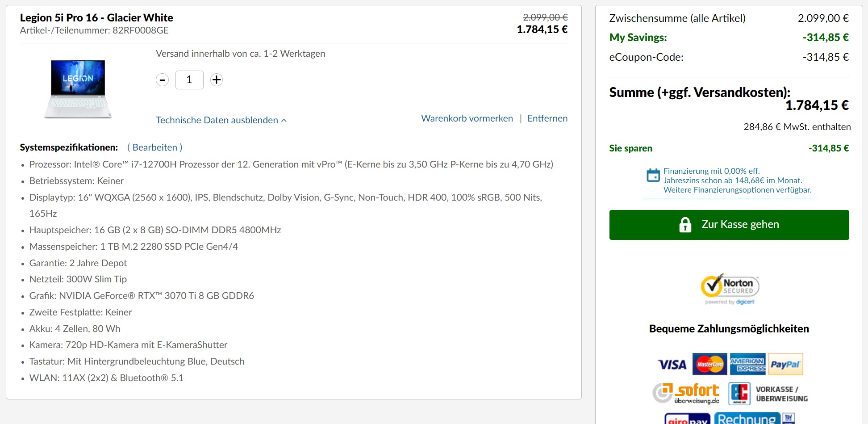This screenshot has width=868, height=424.
Task: Click Warenkorb vormerken link
Action: [467, 118]
